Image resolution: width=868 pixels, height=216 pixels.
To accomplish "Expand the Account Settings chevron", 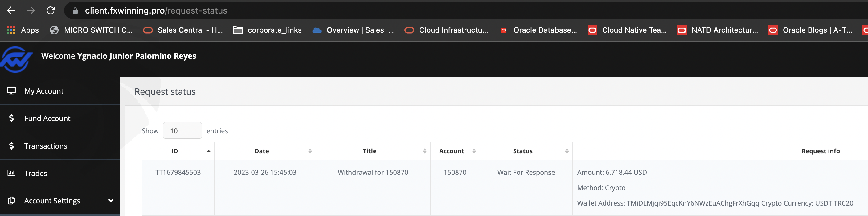I will (111, 201).
